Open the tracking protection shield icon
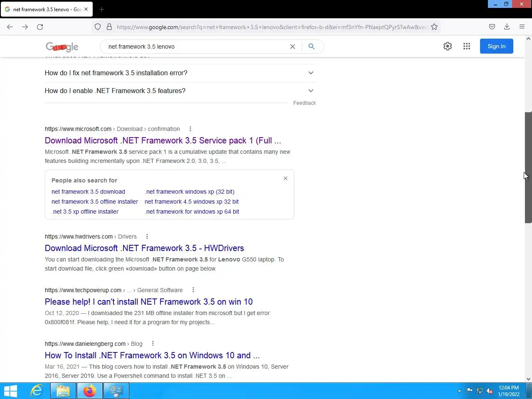 coord(98,27)
